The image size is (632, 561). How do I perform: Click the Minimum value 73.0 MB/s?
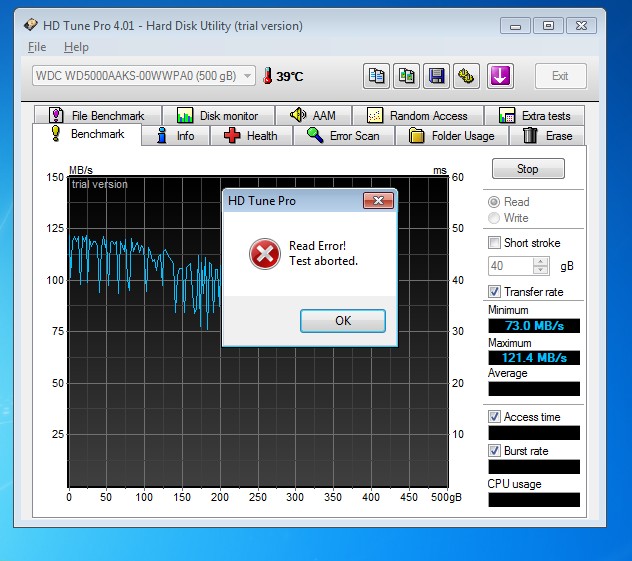tap(534, 326)
